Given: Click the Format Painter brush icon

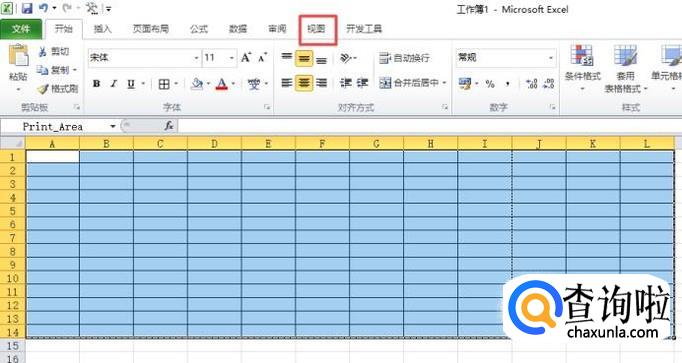Looking at the screenshot, I should 43,89.
